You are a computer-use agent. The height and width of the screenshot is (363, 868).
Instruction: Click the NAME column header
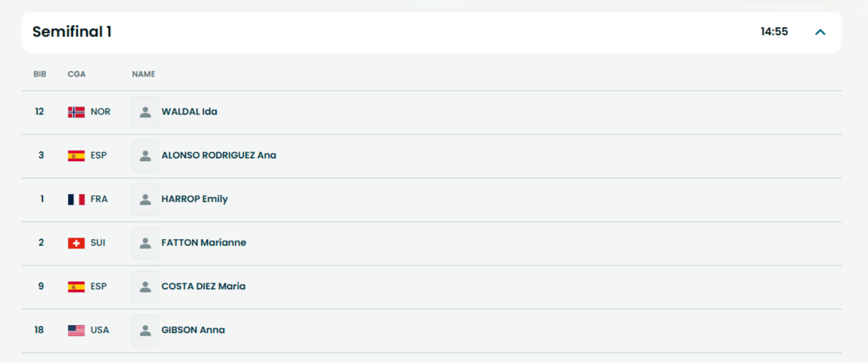[144, 74]
